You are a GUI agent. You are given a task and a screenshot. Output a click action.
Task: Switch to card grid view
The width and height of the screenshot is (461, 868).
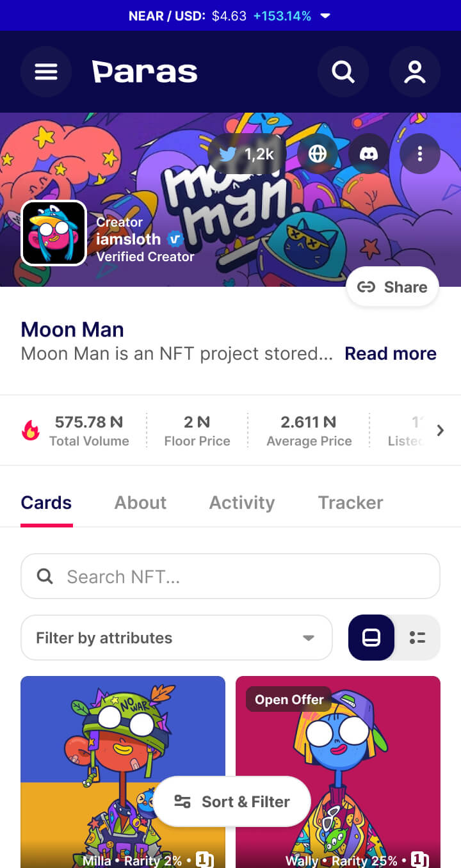tap(371, 638)
